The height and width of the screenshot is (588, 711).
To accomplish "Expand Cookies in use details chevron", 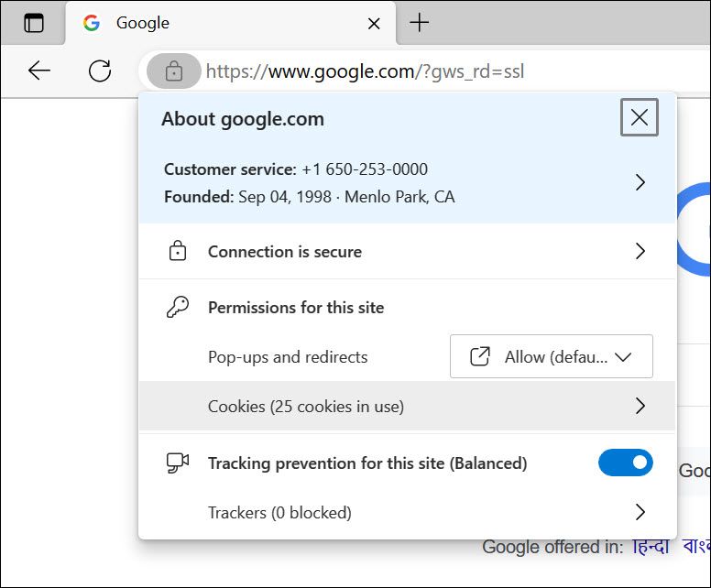I will click(x=640, y=406).
